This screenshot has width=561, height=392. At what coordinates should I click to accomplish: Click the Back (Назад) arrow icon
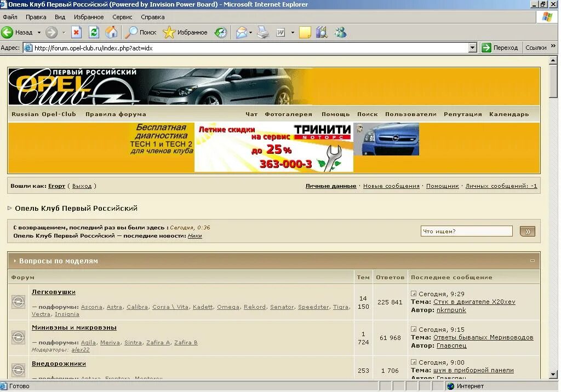pyautogui.click(x=7, y=32)
